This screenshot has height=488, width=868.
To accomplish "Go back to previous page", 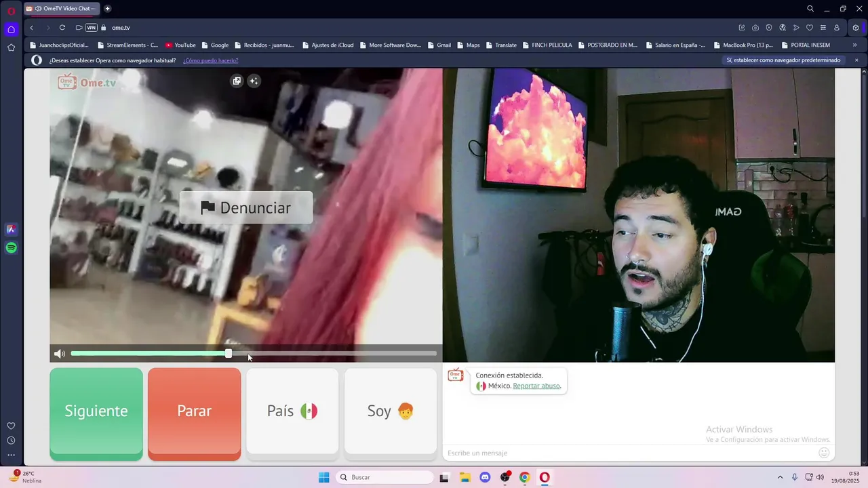I will (x=32, y=28).
